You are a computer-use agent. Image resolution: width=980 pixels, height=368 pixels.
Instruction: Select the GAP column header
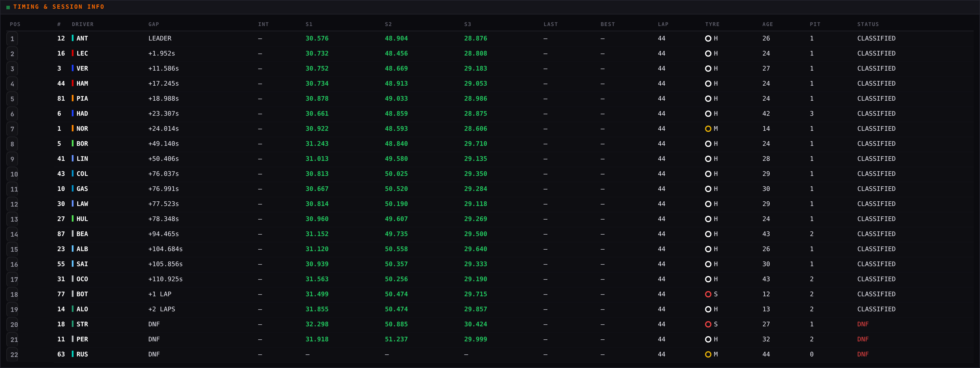[x=154, y=24]
